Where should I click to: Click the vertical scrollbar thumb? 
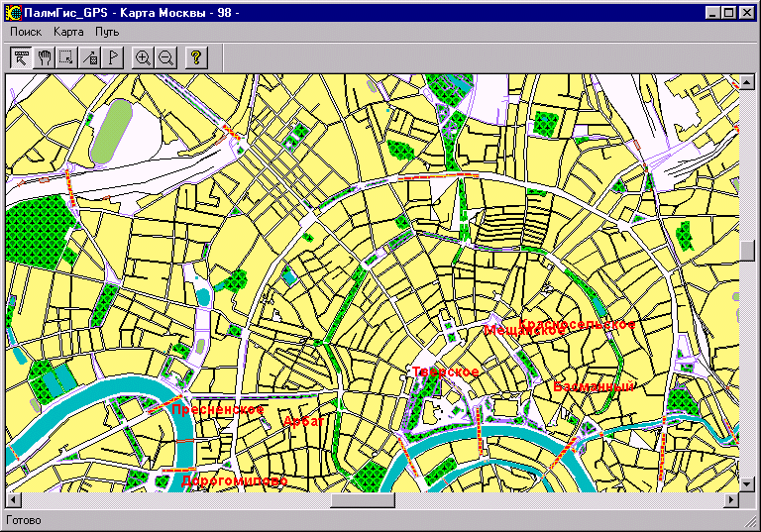(x=747, y=251)
